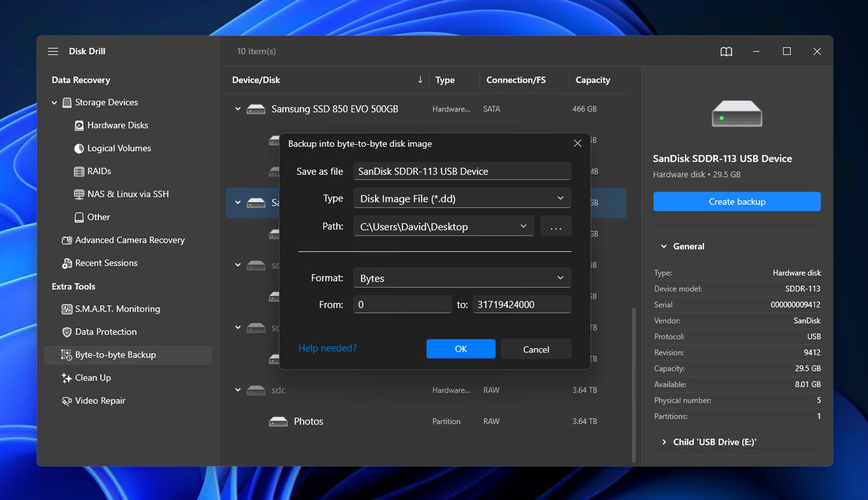Screen dimensions: 868x500
Task: Open the Format dropdown set to Bytes
Action: [462, 278]
